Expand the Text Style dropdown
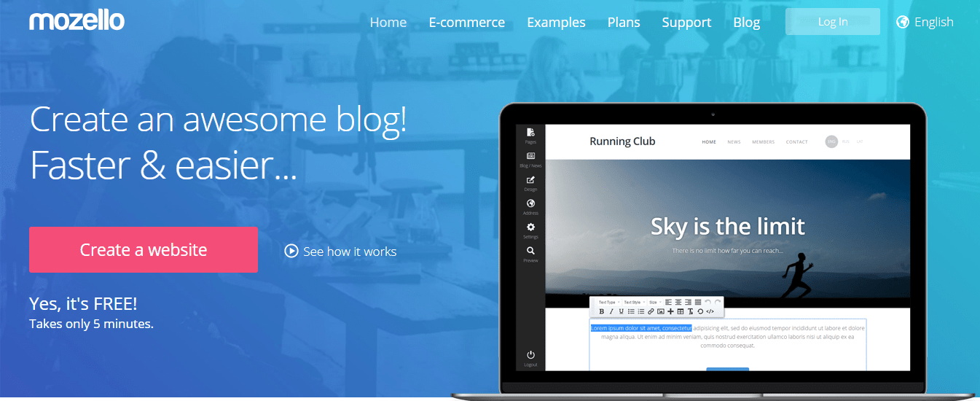The image size is (980, 401). pos(633,302)
